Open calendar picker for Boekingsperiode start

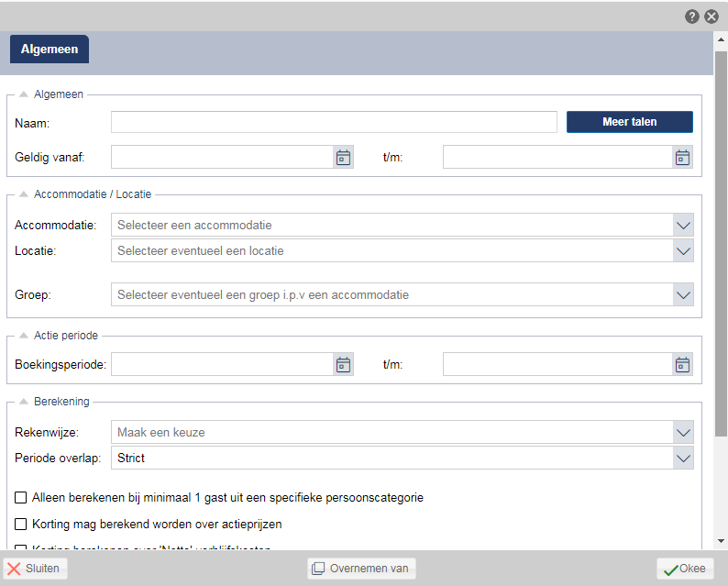[343, 364]
